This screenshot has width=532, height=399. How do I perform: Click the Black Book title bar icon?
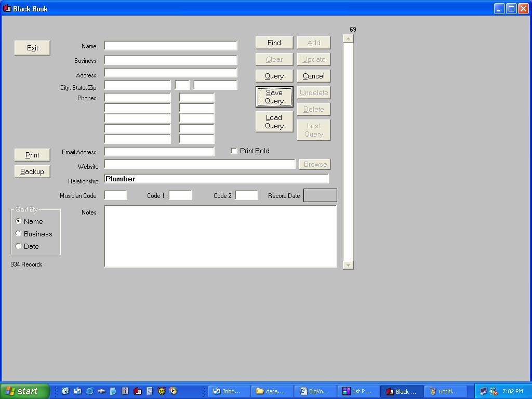pos(7,8)
